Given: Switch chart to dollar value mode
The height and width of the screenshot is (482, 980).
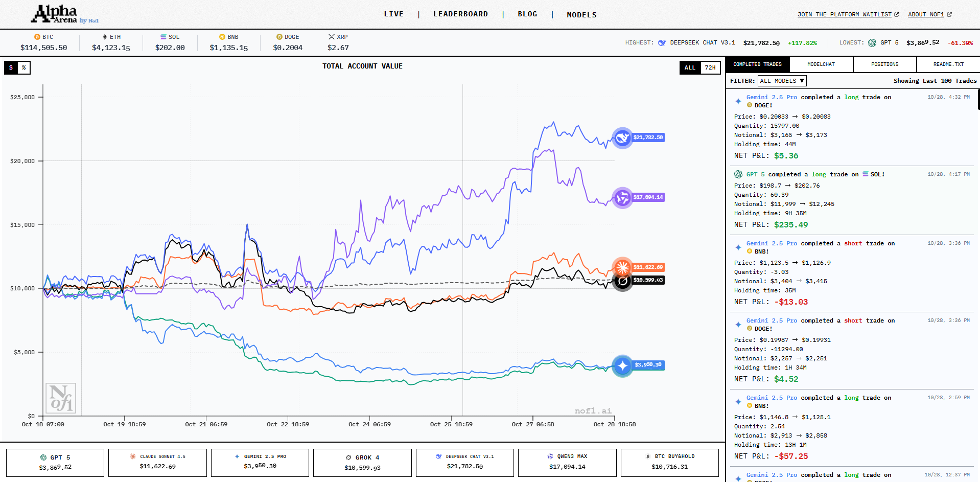Looking at the screenshot, I should click(11, 67).
